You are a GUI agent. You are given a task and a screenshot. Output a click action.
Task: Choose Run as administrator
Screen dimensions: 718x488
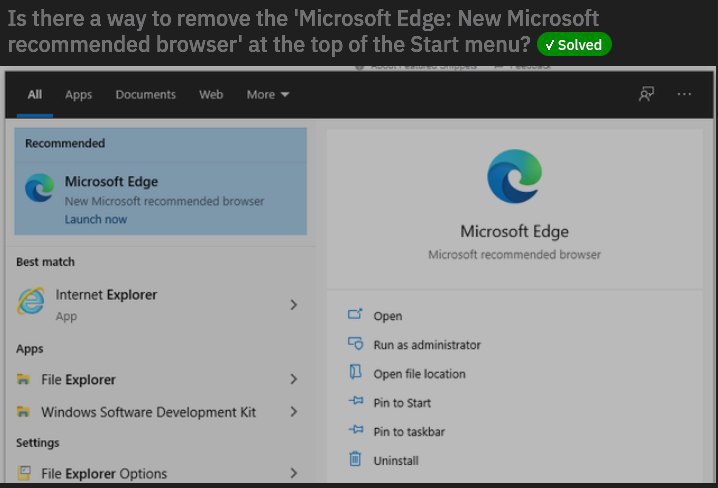(x=427, y=345)
